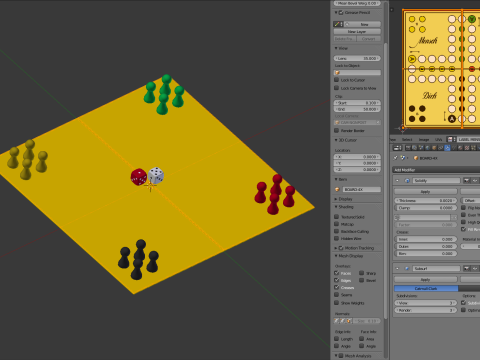Enable Show Weights checkbox

coord(337,303)
